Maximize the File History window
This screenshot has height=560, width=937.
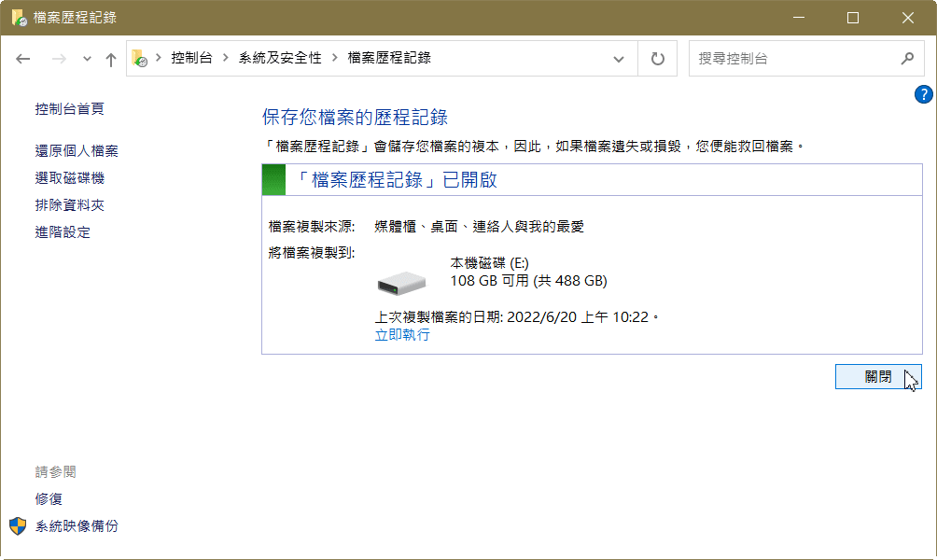(x=853, y=18)
